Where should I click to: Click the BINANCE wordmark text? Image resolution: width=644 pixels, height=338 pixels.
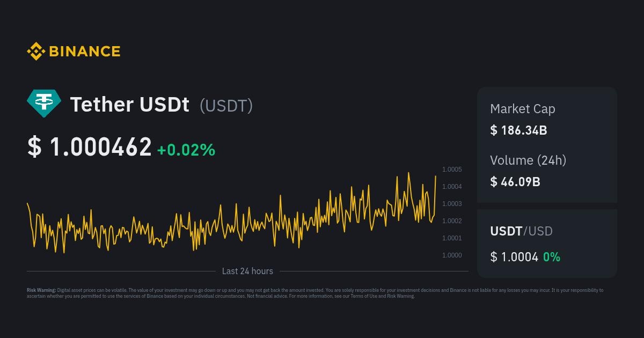[x=85, y=52]
